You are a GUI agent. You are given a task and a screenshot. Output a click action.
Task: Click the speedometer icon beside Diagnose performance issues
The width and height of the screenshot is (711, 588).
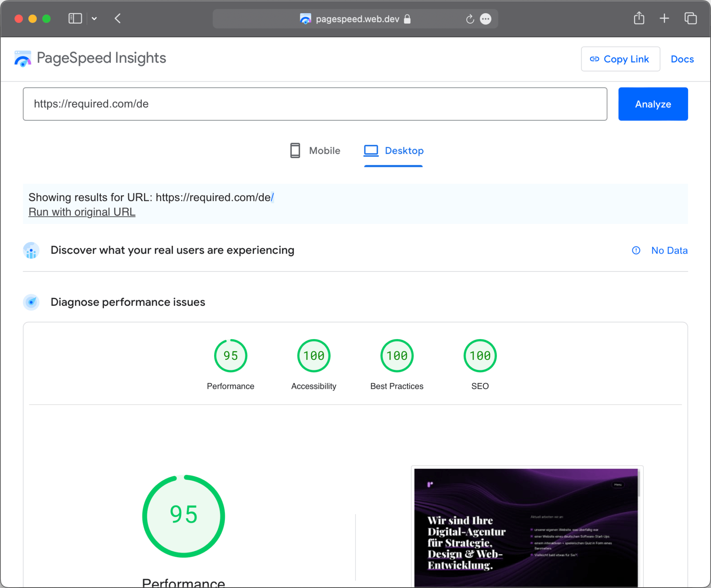point(31,302)
